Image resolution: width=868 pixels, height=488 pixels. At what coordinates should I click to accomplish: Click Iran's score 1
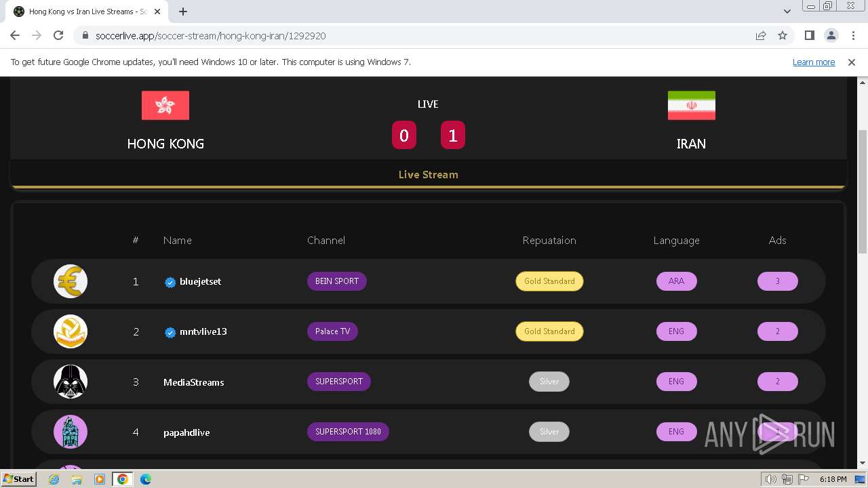(x=453, y=136)
